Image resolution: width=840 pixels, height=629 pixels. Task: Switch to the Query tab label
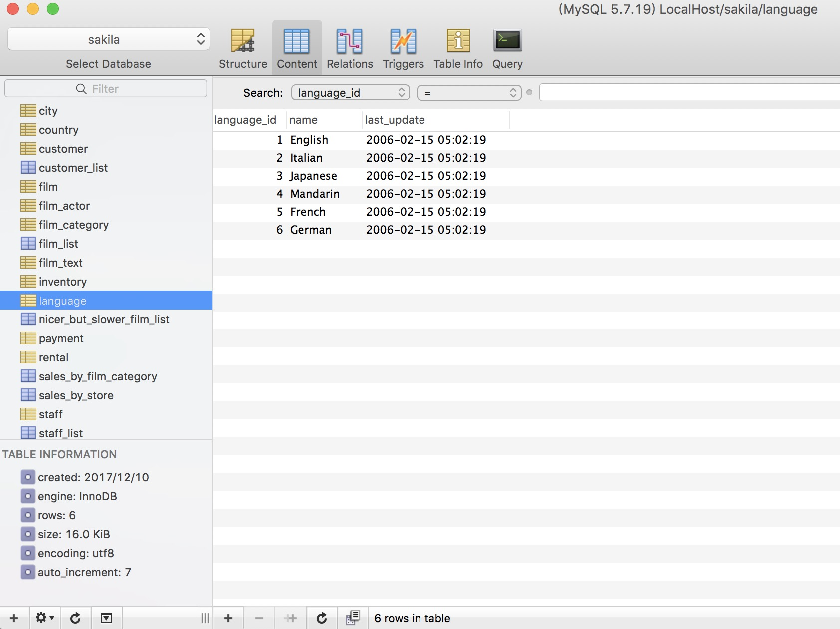[507, 64]
